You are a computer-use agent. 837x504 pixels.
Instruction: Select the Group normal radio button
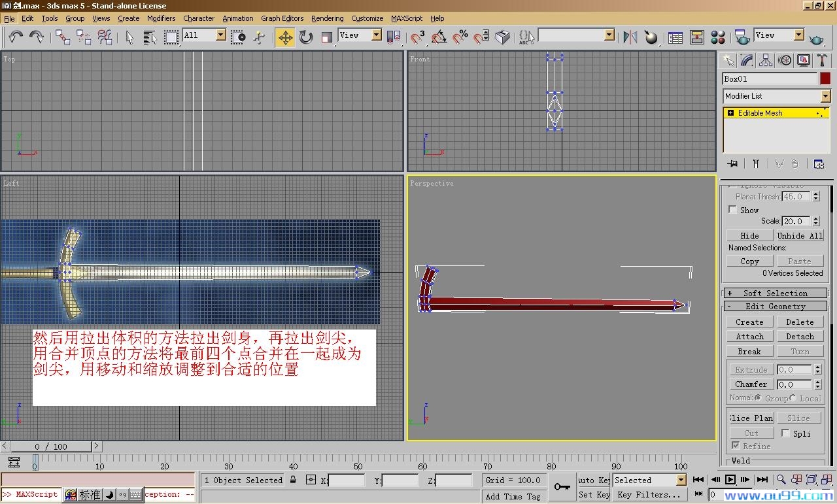coord(758,397)
